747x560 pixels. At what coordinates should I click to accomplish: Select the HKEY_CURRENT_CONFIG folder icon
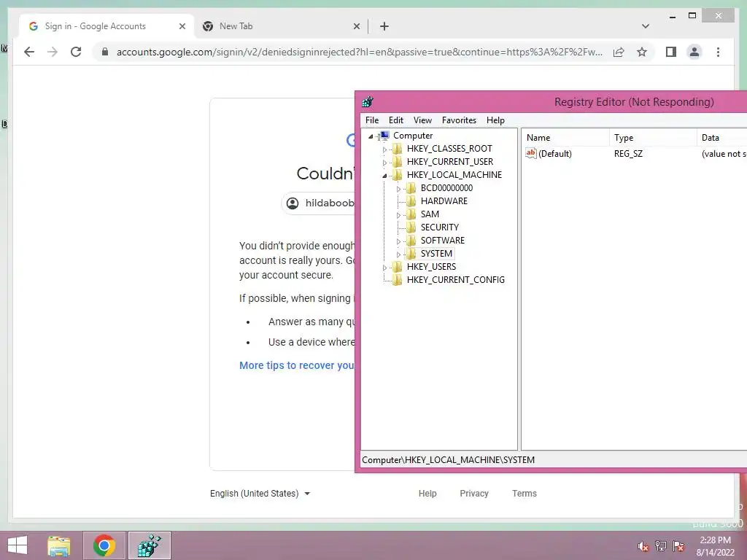pyautogui.click(x=397, y=279)
